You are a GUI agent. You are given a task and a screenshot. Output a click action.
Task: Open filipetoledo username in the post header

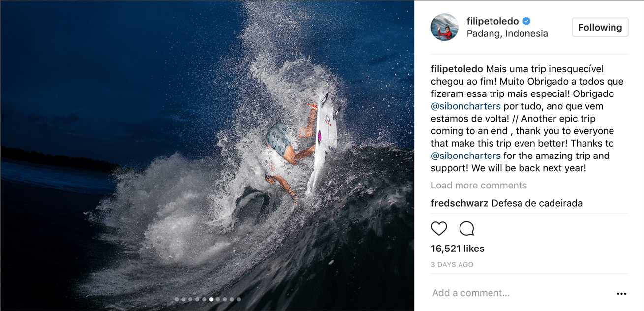click(492, 21)
